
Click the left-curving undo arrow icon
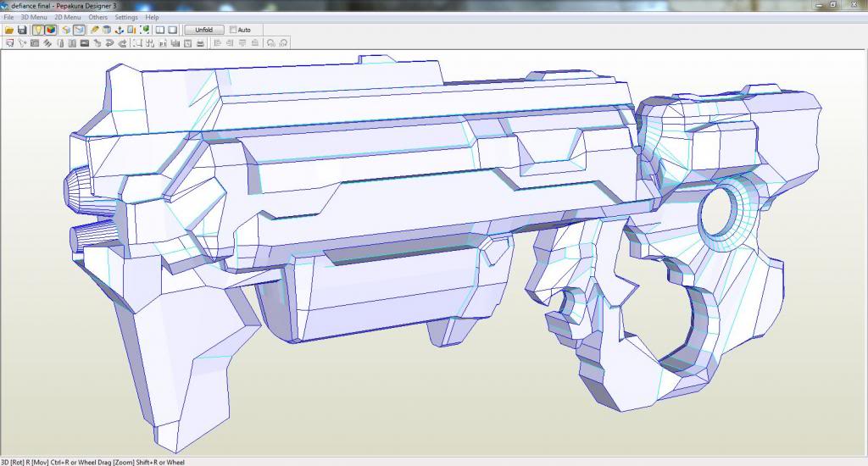pyautogui.click(x=109, y=43)
